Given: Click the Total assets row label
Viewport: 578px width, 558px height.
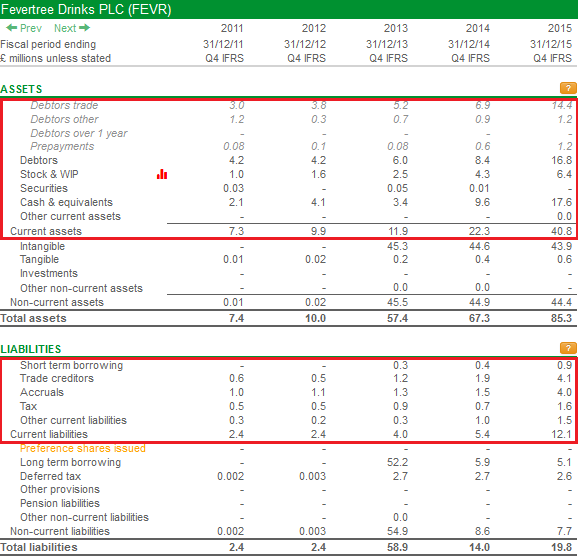Looking at the screenshot, I should (34, 318).
